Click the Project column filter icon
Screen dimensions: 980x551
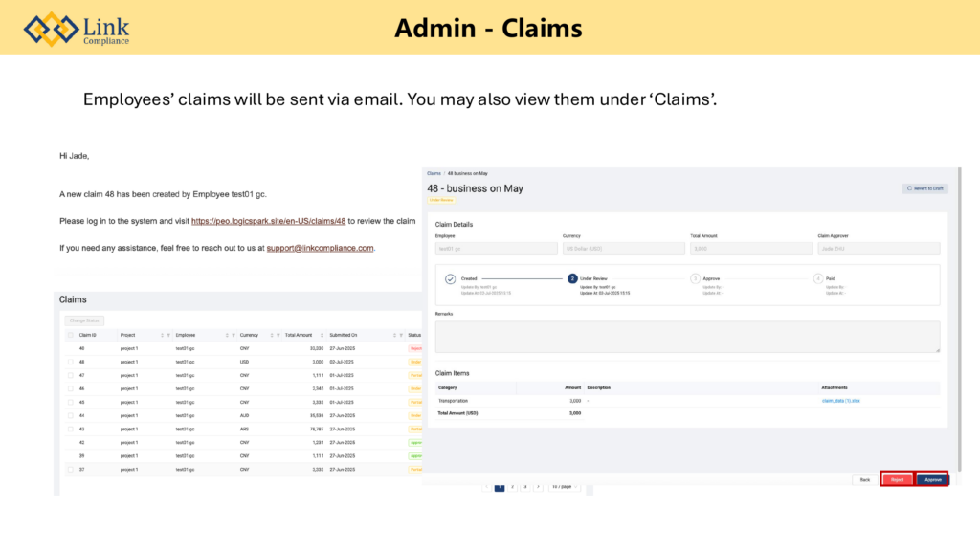(x=169, y=336)
